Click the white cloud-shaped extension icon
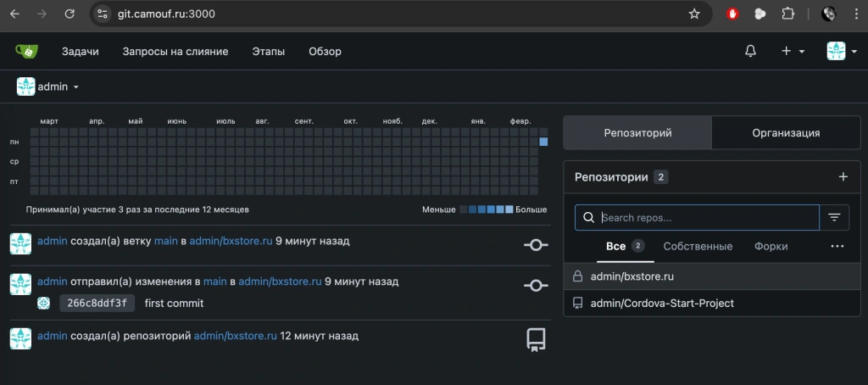This screenshot has height=385, width=868. 760,14
